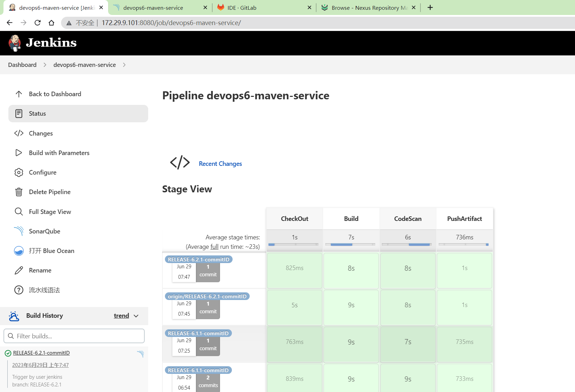Click the Full Stage View magnifier icon
This screenshot has height=392, width=575.
(19, 212)
